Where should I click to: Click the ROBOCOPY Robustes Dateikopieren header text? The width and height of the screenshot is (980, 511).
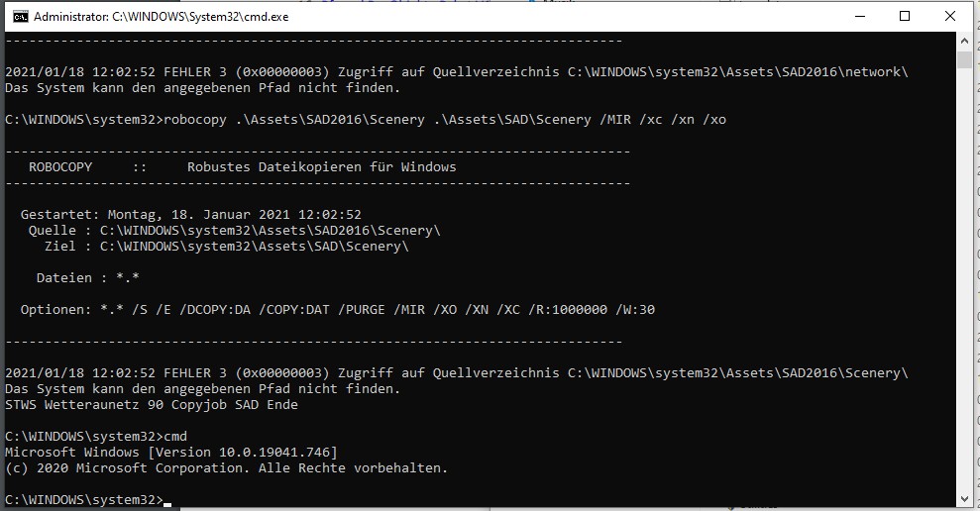243,166
